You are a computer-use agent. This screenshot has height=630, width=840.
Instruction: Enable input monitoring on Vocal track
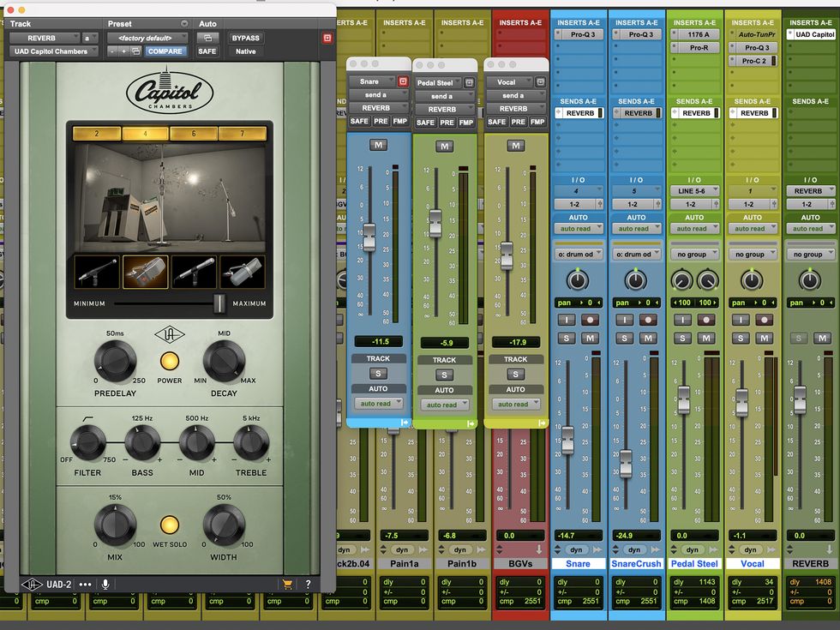[x=741, y=320]
